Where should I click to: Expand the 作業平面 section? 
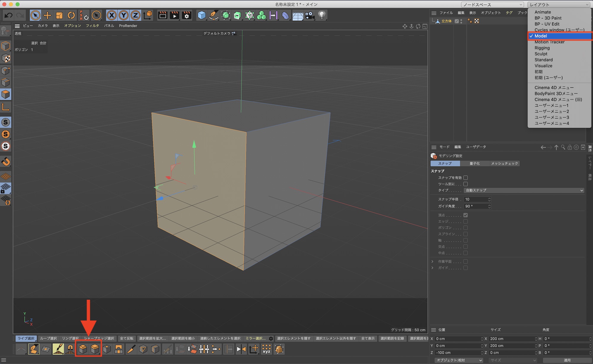(x=432, y=262)
